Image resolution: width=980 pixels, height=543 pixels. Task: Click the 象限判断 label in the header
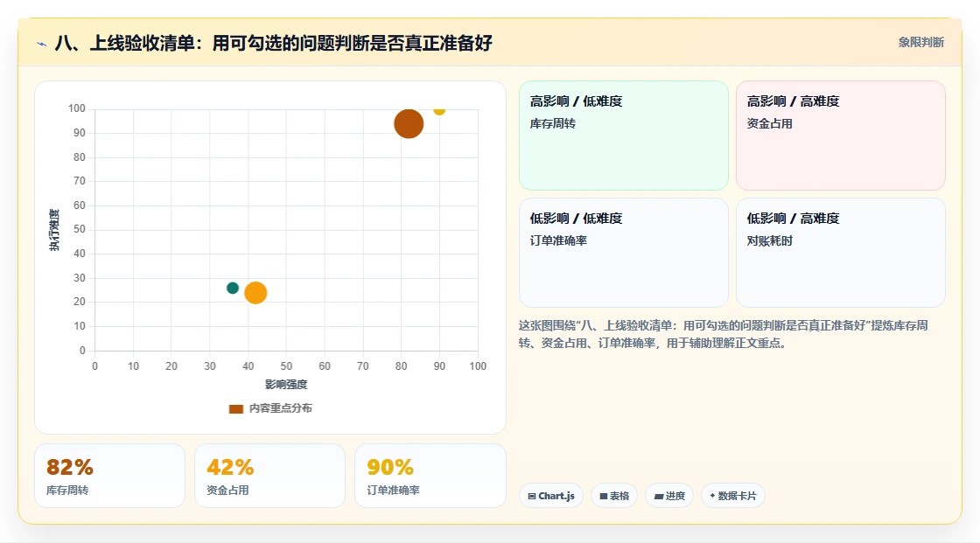coord(920,43)
